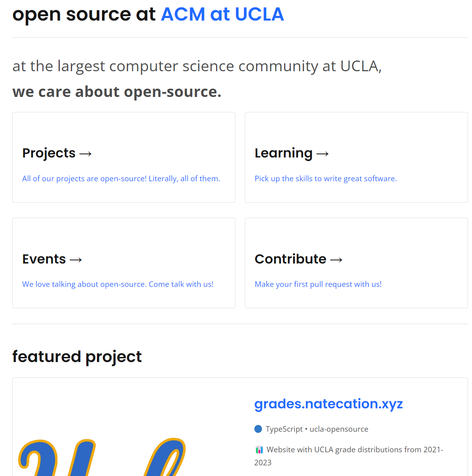Viewport: 472px width, 476px height.
Task: Click the Events arrow icon
Action: 75,259
